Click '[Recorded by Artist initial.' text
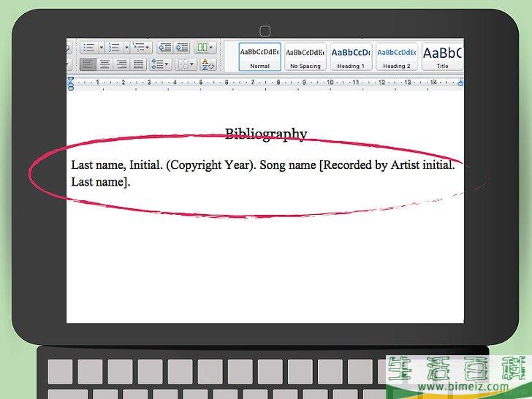Viewport: 532px width, 399px height. coord(387,165)
